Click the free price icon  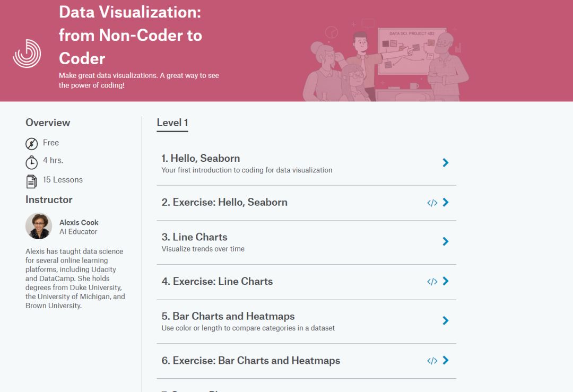32,143
